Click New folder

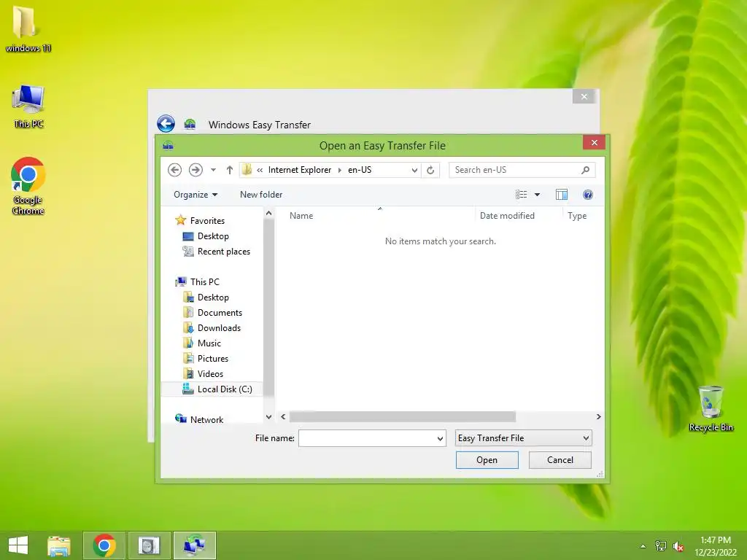pos(261,195)
